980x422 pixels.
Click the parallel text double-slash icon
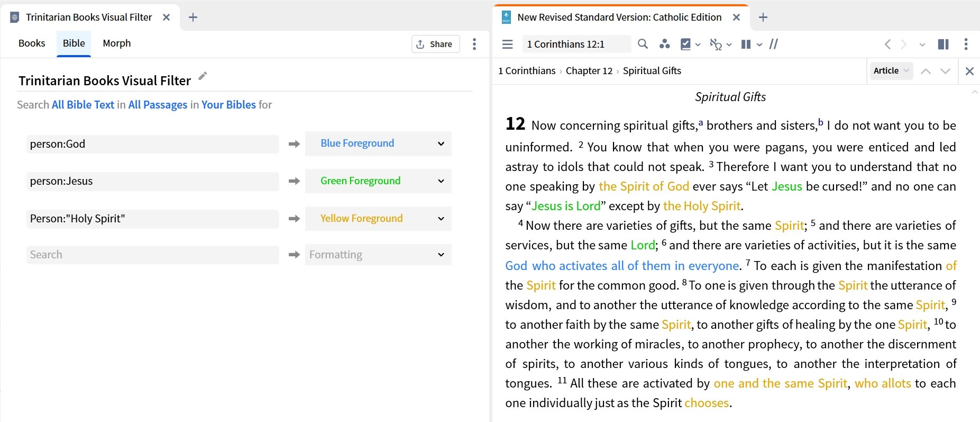tap(773, 44)
